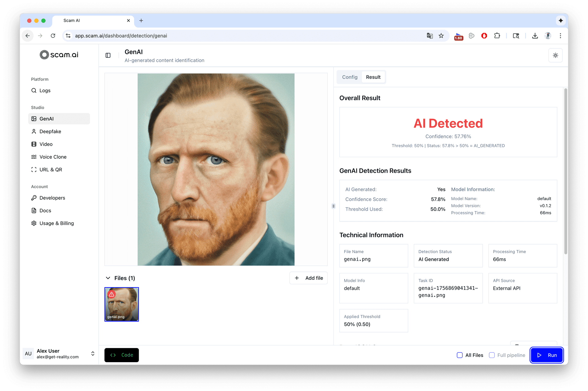Enable the All Files checkbox

[459, 355]
